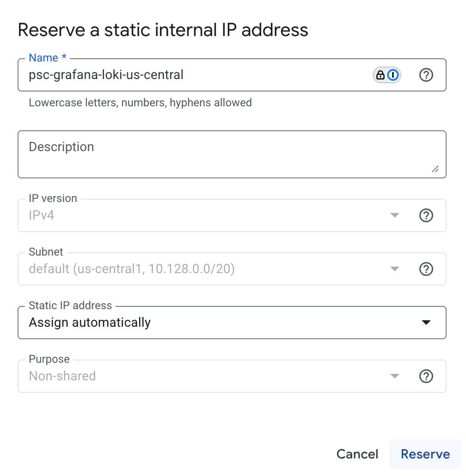Click the IP version dropdown arrow

tap(394, 215)
